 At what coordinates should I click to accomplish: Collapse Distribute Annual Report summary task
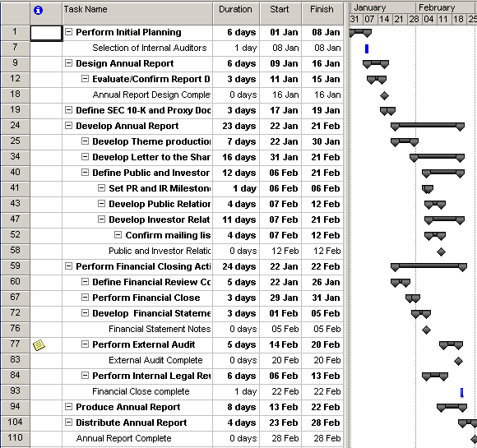click(x=69, y=423)
